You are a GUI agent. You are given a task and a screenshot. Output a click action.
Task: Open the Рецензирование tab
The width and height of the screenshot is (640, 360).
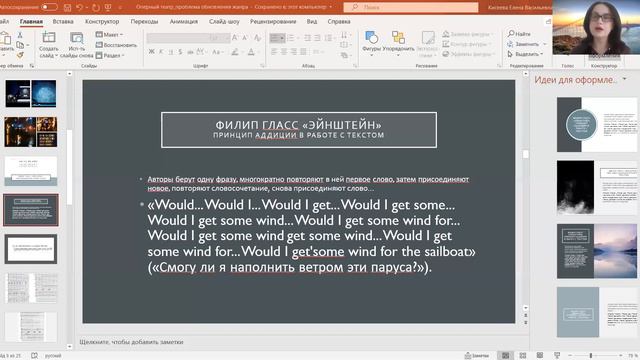(273, 21)
